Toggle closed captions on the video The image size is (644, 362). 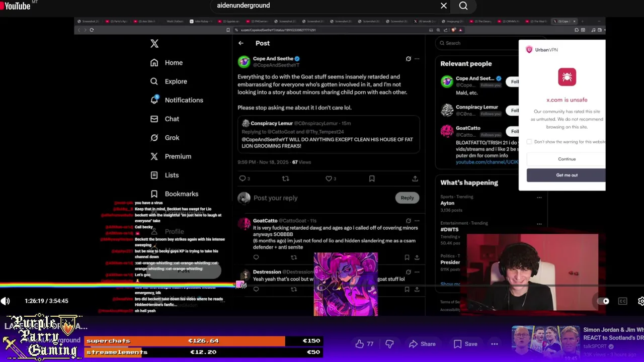click(x=623, y=301)
